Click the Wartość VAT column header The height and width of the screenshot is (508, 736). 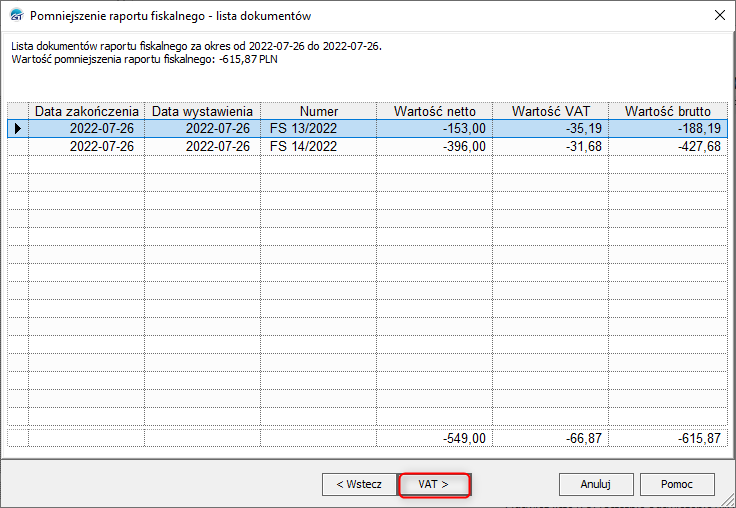click(x=551, y=111)
